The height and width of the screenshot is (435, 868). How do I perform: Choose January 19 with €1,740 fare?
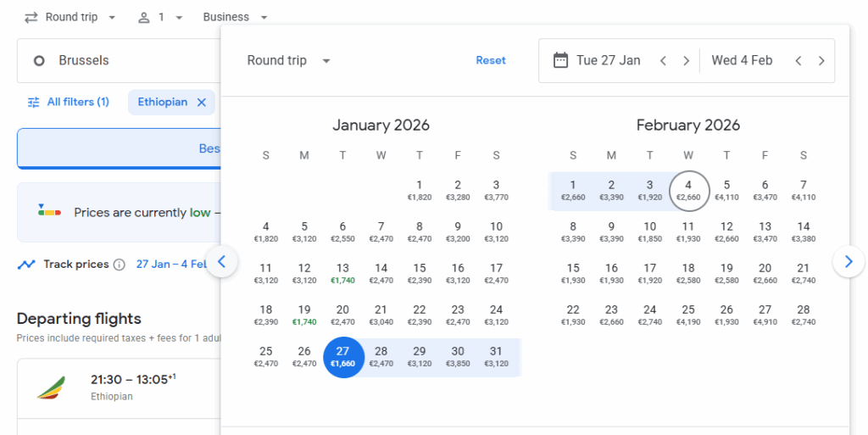tap(304, 315)
